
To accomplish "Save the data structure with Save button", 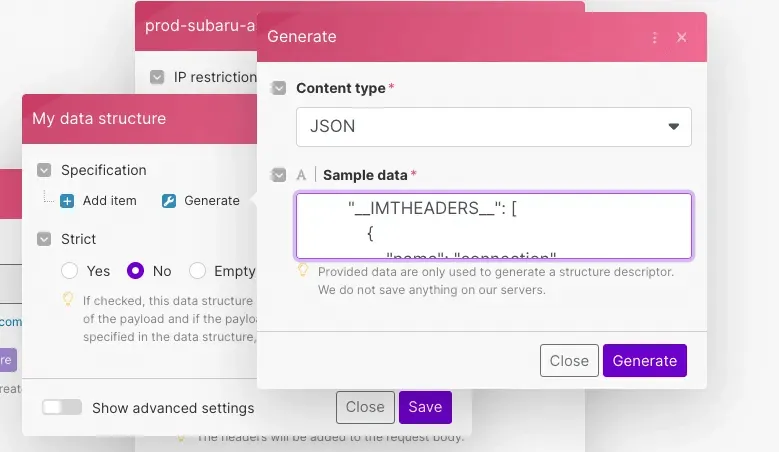I will click(x=425, y=407).
